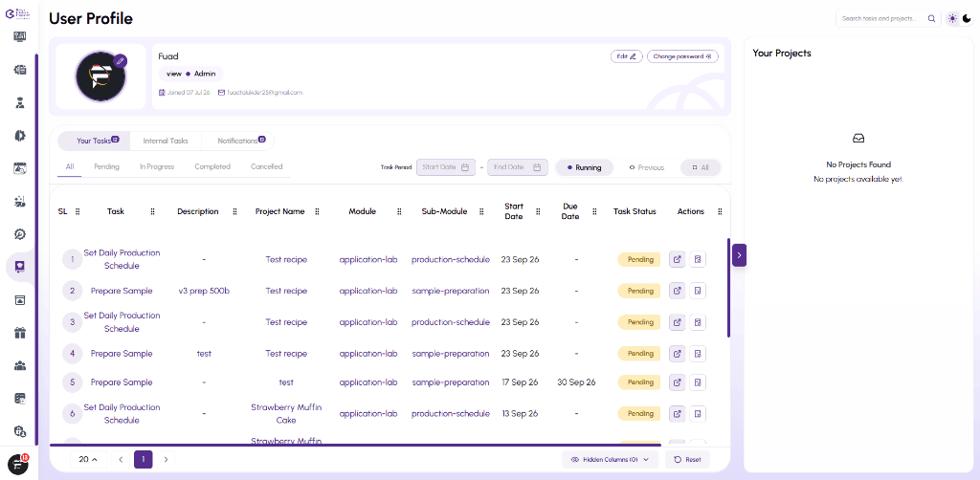The width and height of the screenshot is (980, 480).
Task: Open row 1 task in new window
Action: point(677,259)
